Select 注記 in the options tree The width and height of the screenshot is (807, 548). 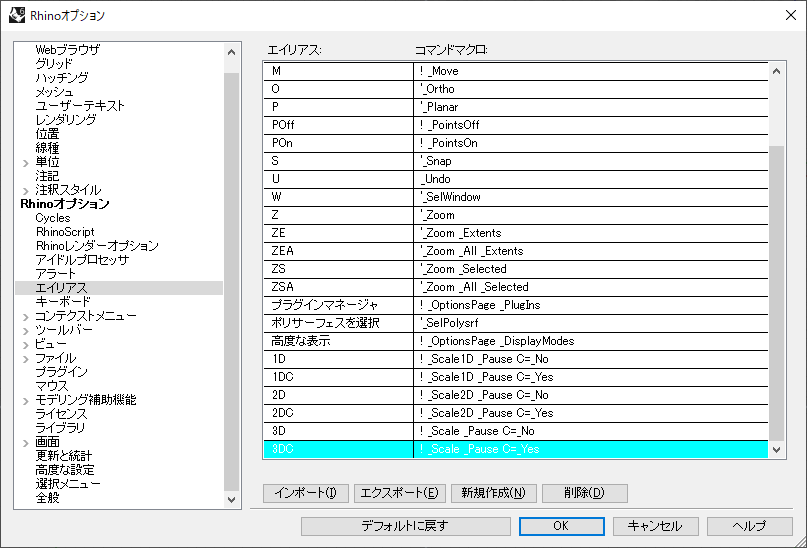(47, 175)
